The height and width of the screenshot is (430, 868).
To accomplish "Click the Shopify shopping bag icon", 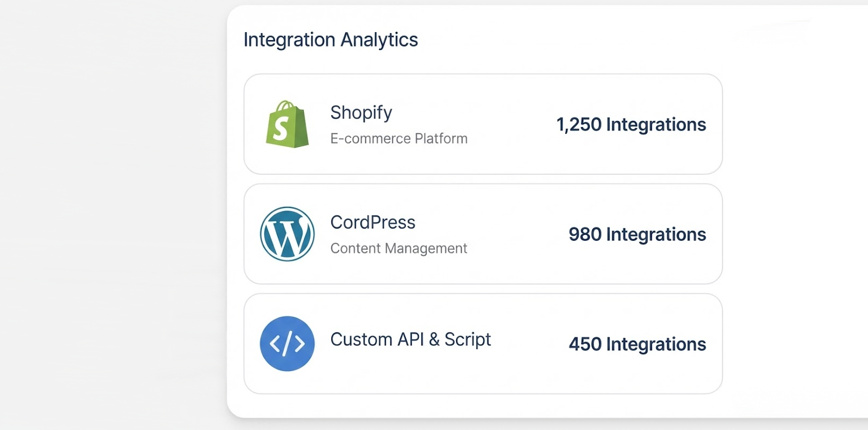I will [x=287, y=124].
